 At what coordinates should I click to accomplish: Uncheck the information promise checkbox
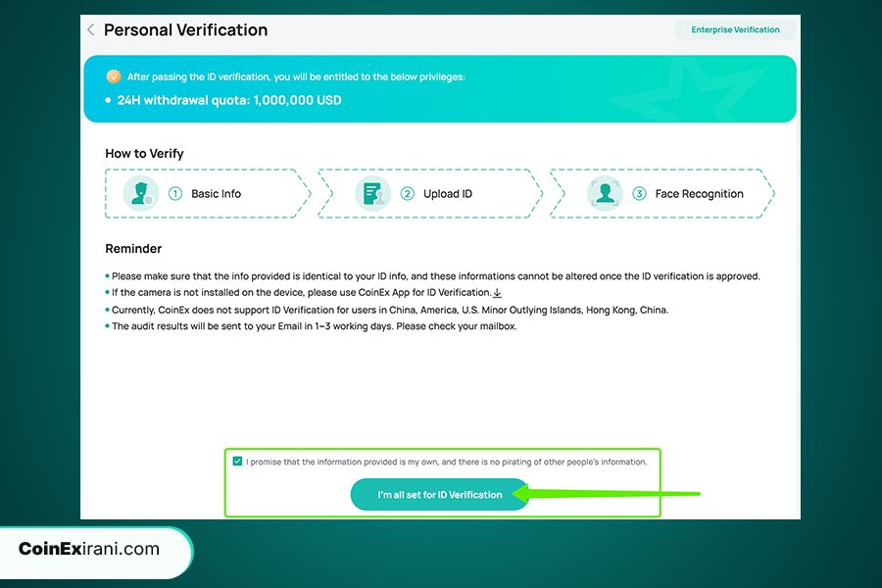(x=237, y=462)
